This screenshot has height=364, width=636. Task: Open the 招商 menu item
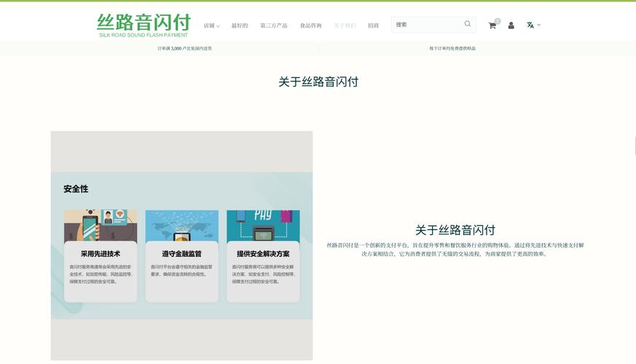point(373,25)
